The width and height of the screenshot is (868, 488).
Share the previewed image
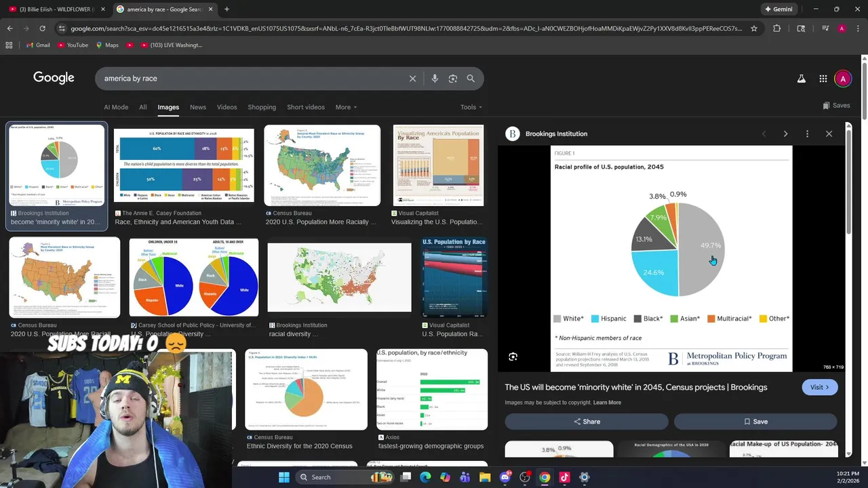(587, 422)
